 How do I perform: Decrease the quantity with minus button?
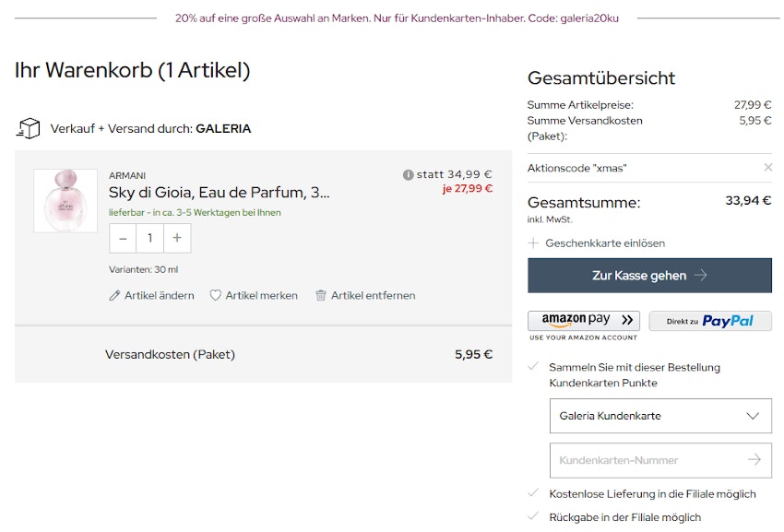[123, 238]
